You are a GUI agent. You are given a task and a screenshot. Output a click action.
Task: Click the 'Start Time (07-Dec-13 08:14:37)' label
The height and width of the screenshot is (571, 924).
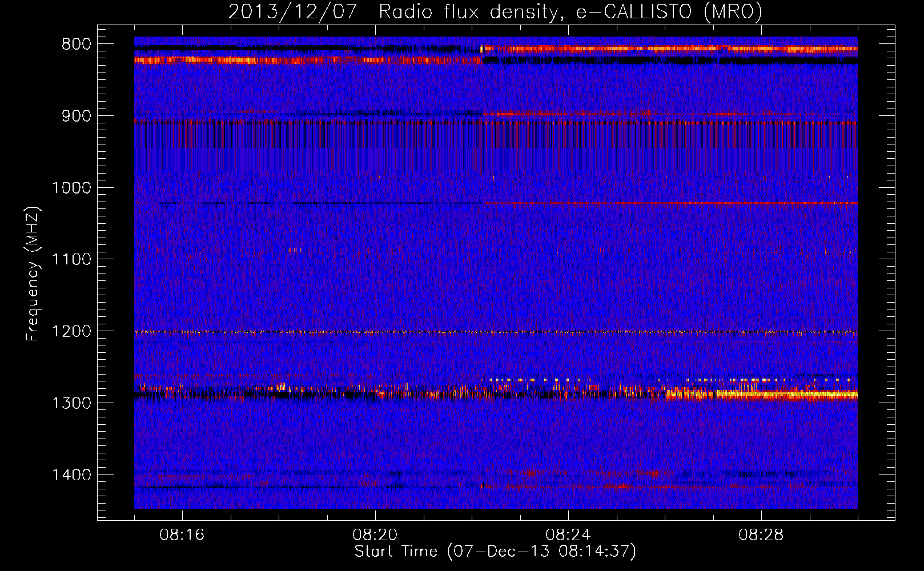(x=495, y=552)
